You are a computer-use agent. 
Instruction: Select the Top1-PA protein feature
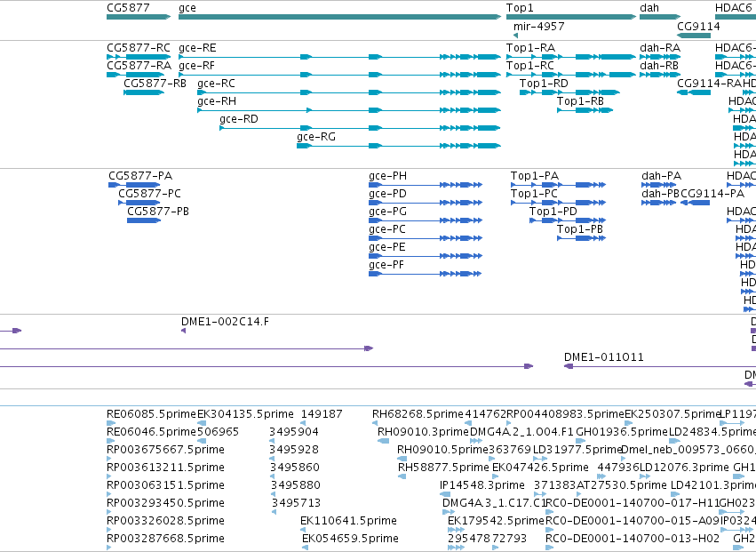[558, 185]
